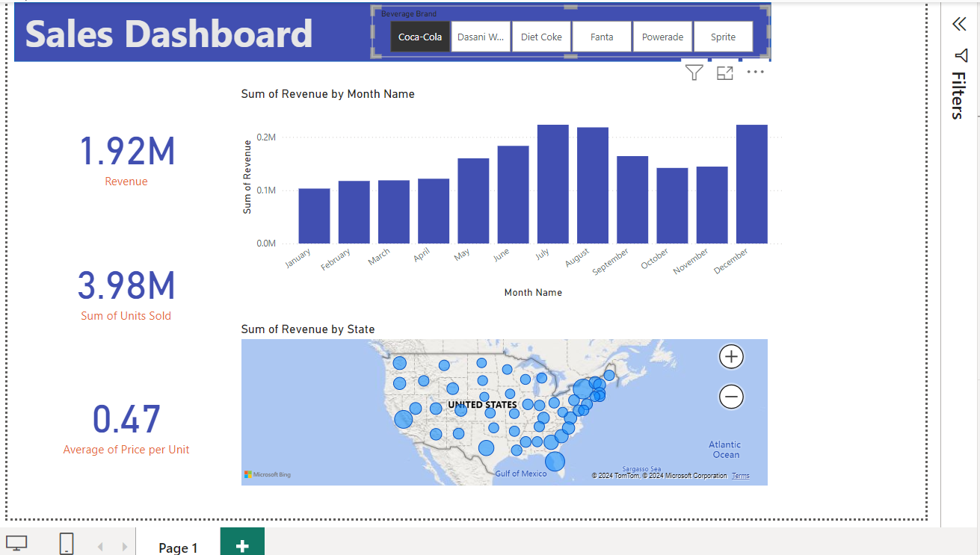Click the Terms link on the map
Screen dimensions: 980x555
click(x=740, y=476)
